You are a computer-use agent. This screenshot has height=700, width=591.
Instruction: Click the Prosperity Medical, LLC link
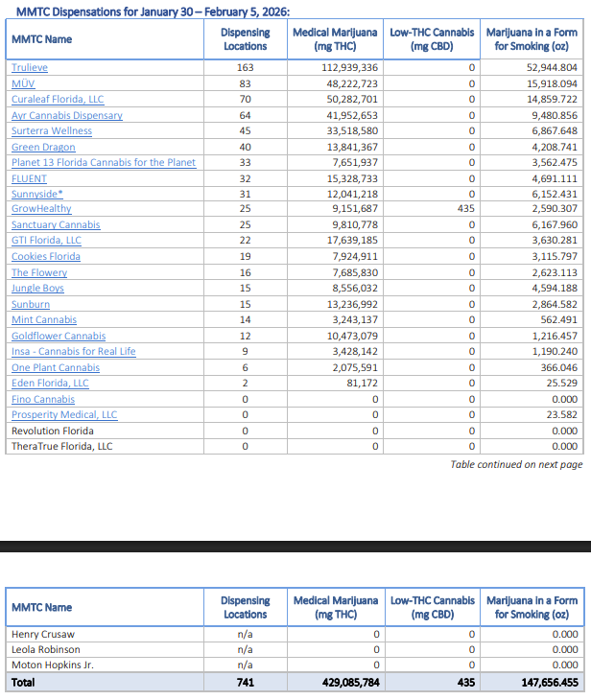point(64,414)
